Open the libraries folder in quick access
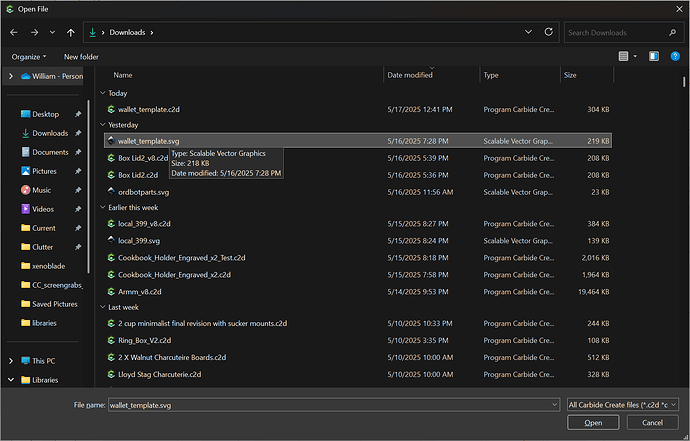 [44, 323]
